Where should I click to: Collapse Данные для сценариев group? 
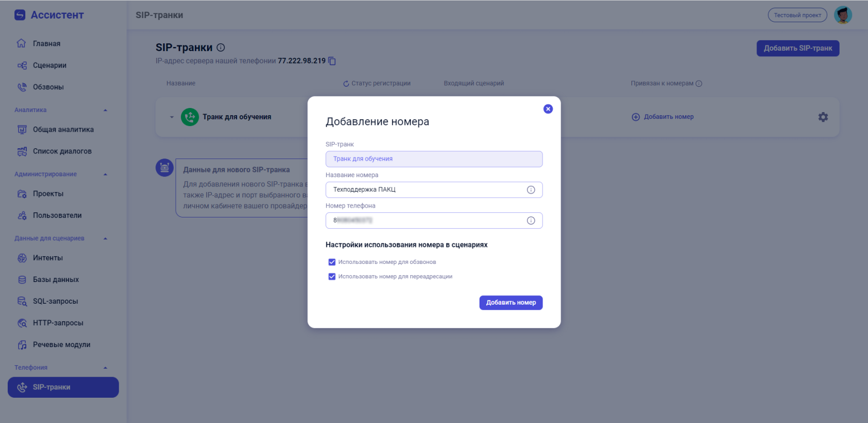[x=105, y=239]
